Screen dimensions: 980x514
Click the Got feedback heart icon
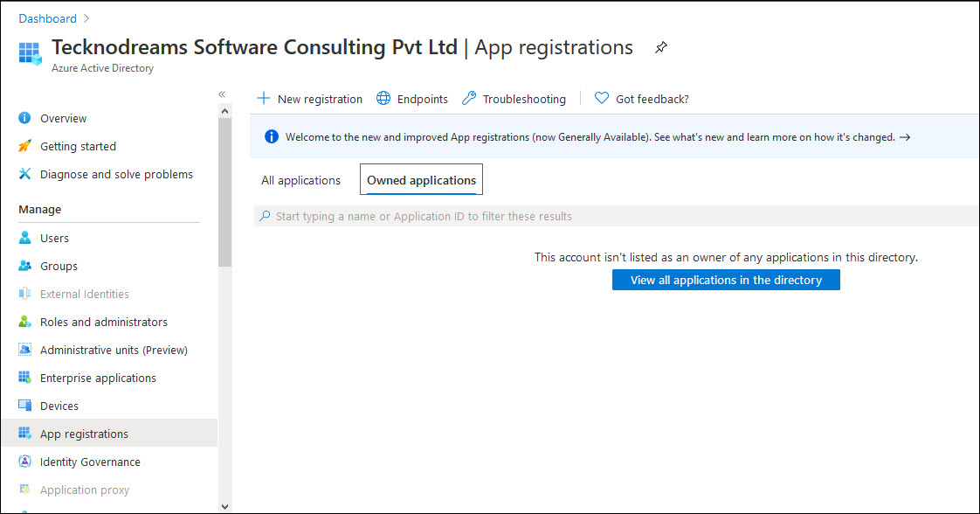coord(600,98)
